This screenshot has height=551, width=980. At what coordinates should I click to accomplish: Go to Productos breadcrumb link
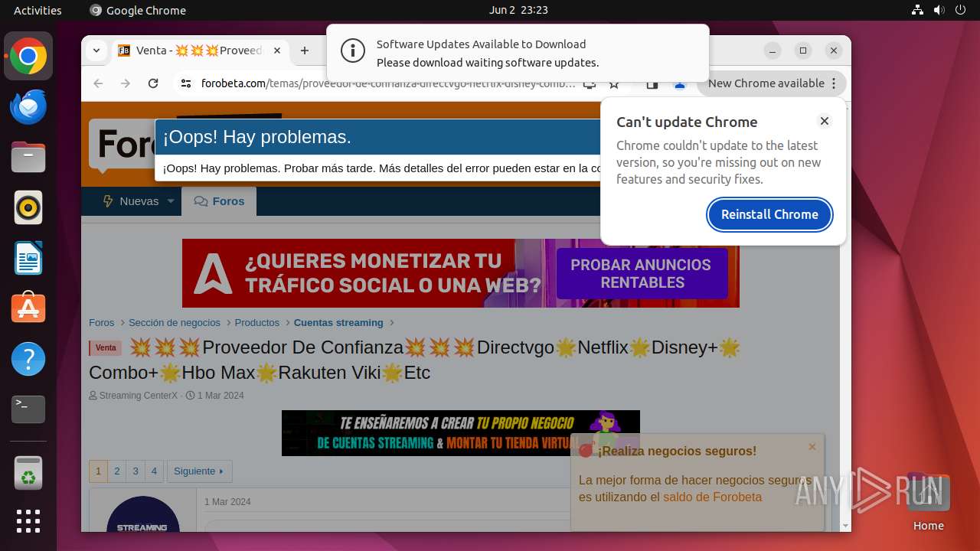pyautogui.click(x=256, y=323)
